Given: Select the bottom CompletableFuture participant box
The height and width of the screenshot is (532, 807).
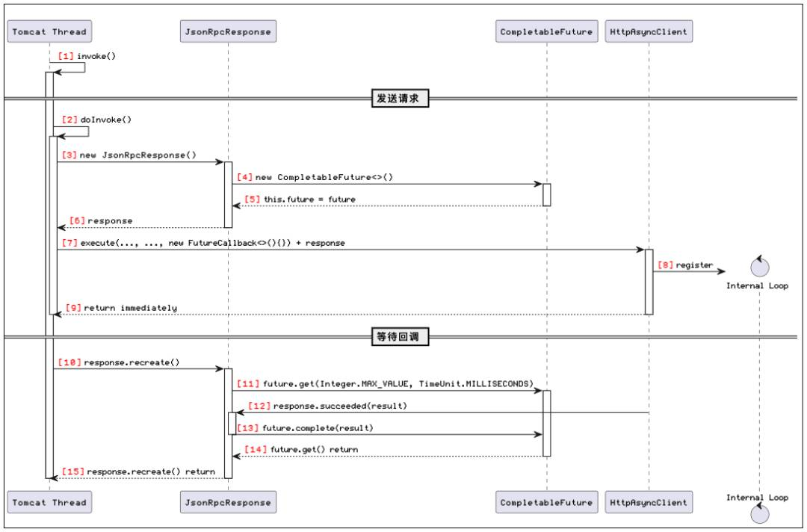Looking at the screenshot, I should (x=546, y=502).
